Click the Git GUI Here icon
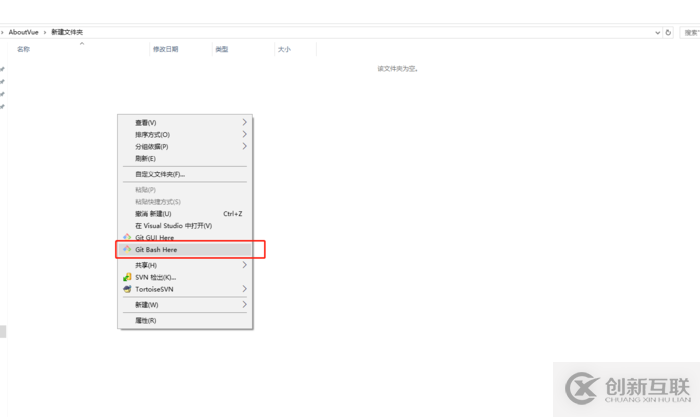The width and height of the screenshot is (700, 417). pos(127,237)
